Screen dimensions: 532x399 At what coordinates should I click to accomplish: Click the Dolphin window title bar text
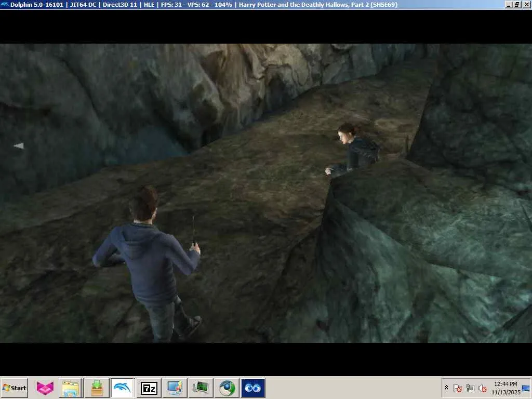pos(204,5)
